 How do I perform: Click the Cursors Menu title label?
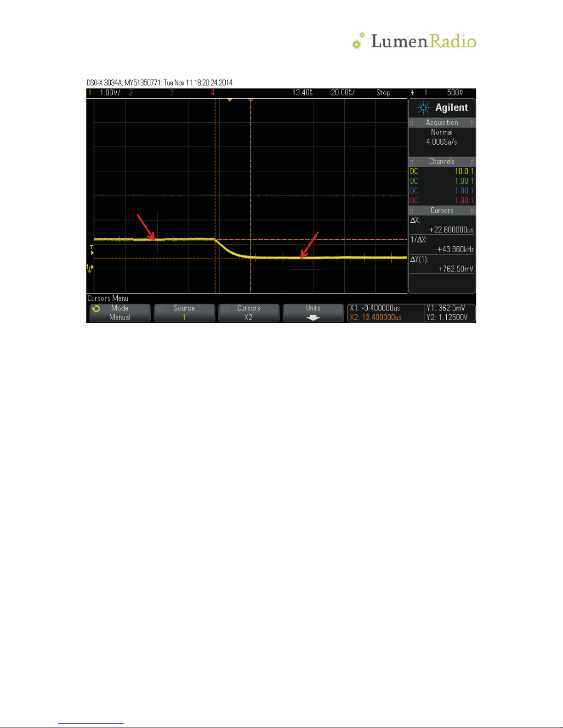click(x=108, y=299)
